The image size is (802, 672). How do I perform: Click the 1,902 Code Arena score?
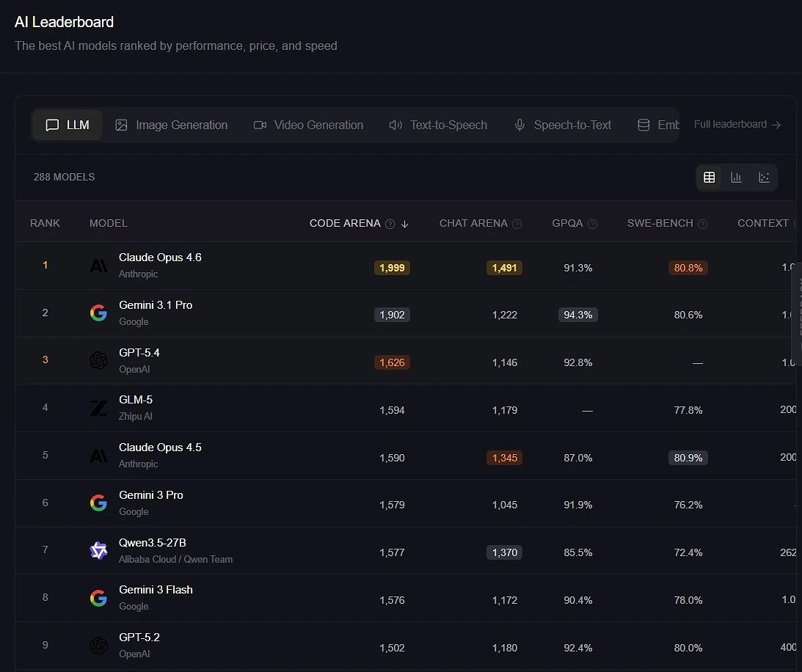(x=392, y=315)
